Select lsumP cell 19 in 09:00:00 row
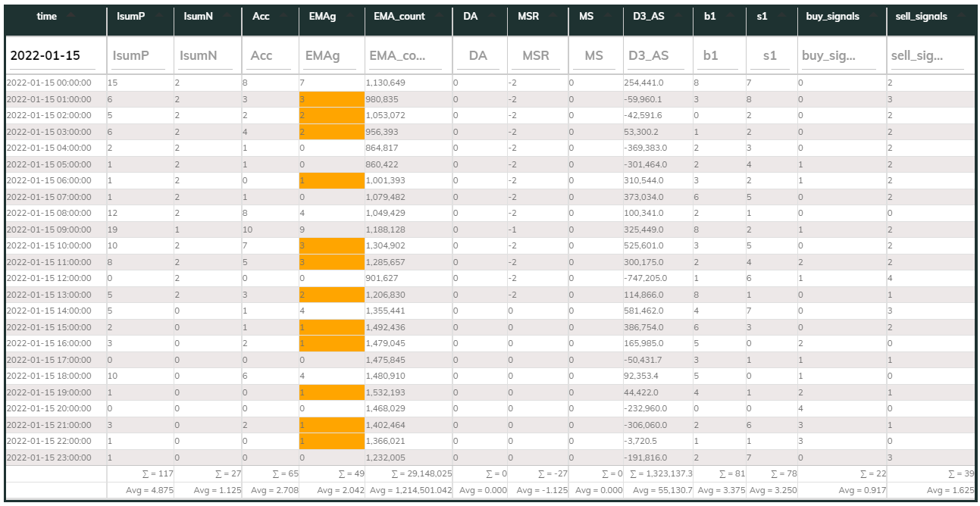The width and height of the screenshot is (980, 506). 139,230
